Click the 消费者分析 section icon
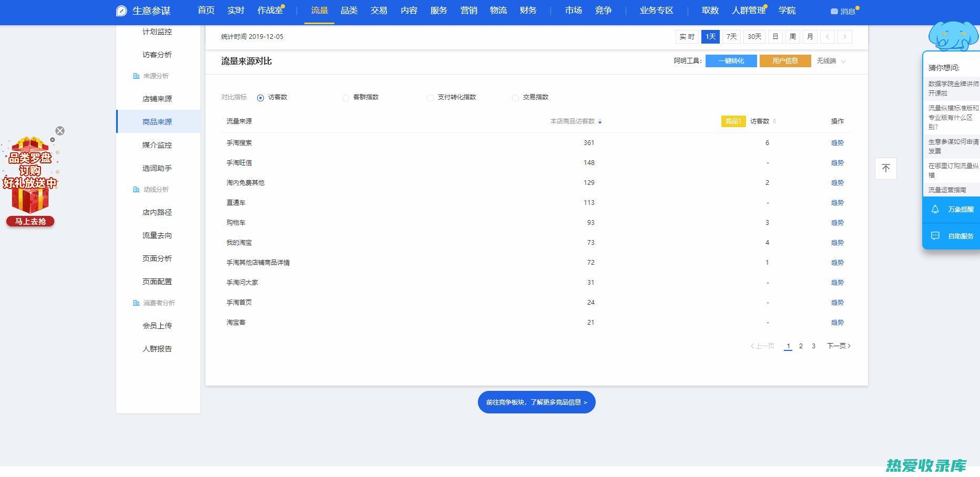Screen dimensions: 980x477 (x=136, y=303)
